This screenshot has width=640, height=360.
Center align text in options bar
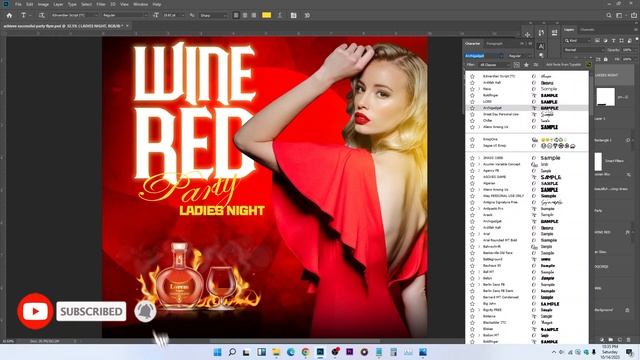[x=245, y=15]
